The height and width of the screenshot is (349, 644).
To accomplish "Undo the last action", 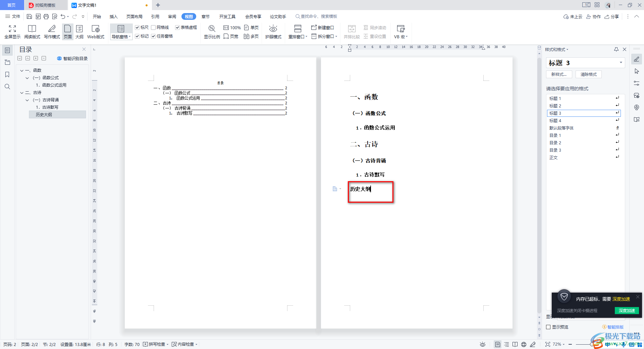I will [x=63, y=16].
